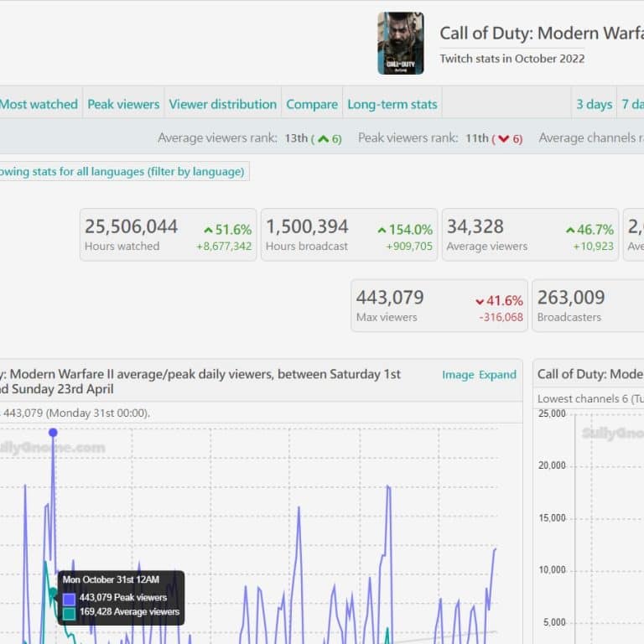Click the green arrow on Hours broadcast card

click(x=382, y=230)
